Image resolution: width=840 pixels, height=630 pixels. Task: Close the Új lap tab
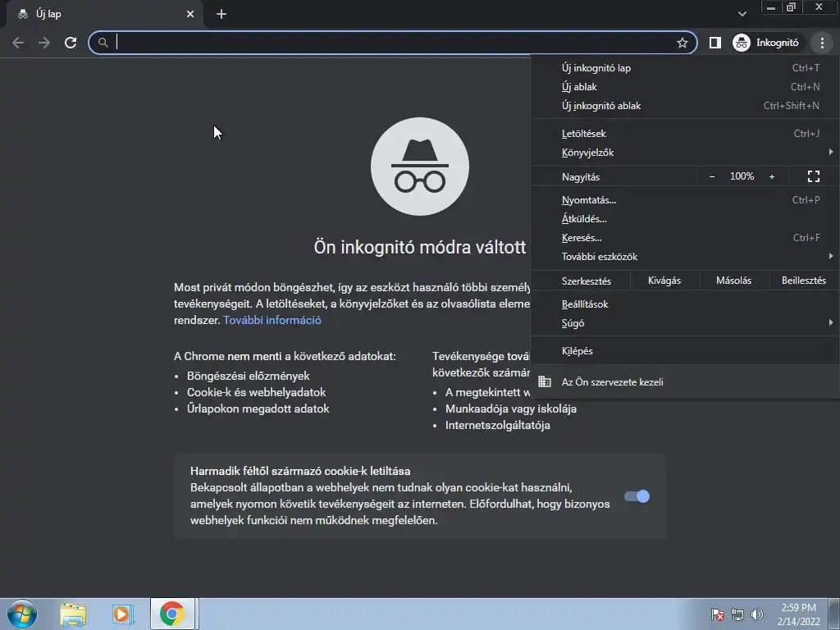coord(190,15)
